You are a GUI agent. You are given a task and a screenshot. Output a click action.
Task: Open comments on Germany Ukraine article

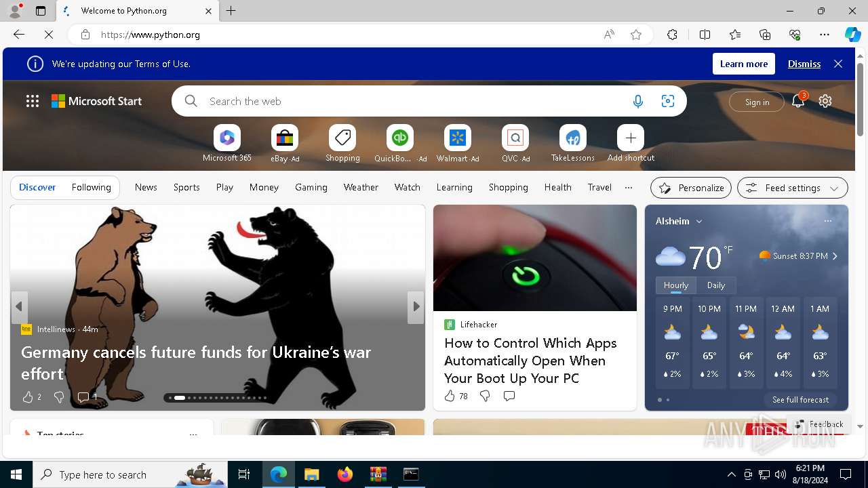click(83, 397)
